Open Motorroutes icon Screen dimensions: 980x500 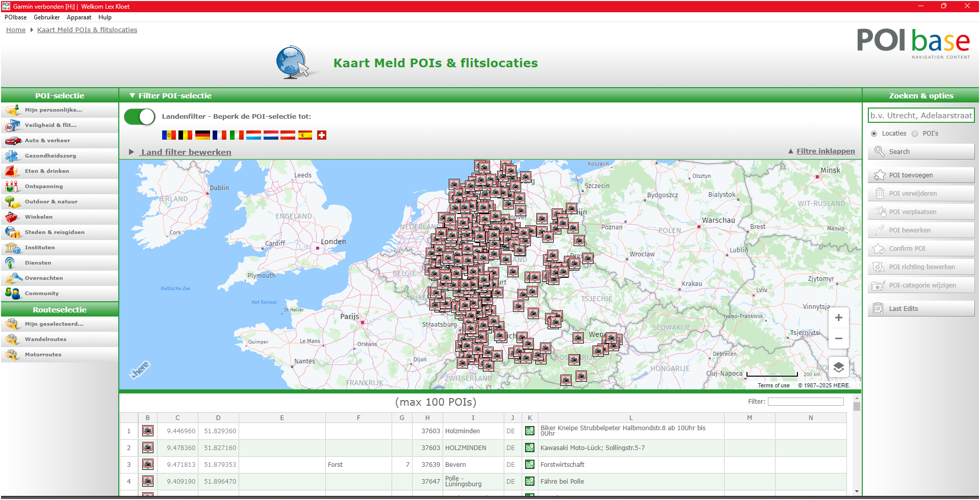[x=13, y=355]
